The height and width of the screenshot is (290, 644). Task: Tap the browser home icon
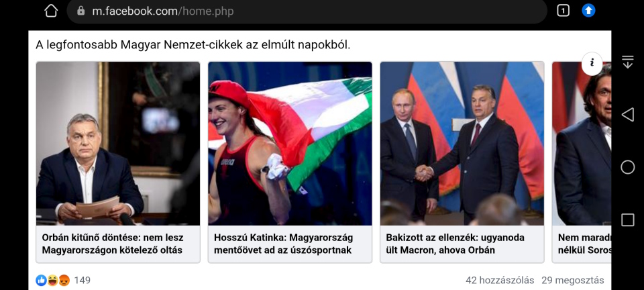click(x=51, y=11)
